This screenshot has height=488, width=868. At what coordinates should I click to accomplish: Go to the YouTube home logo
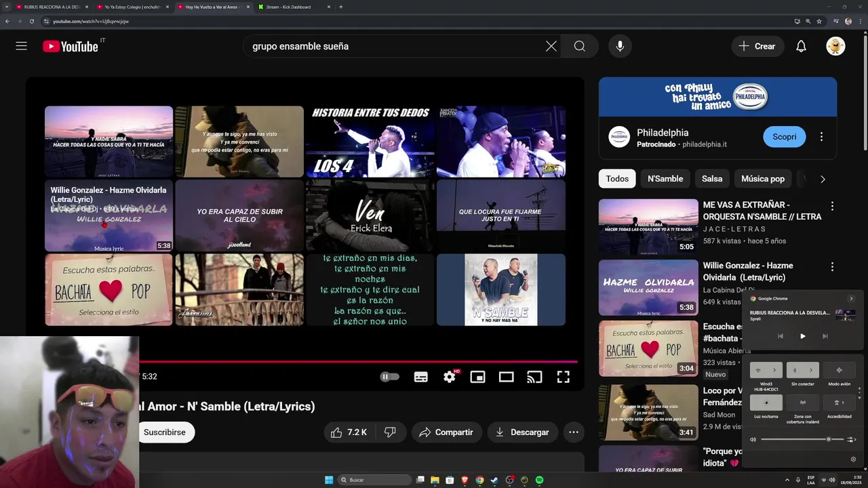click(71, 46)
